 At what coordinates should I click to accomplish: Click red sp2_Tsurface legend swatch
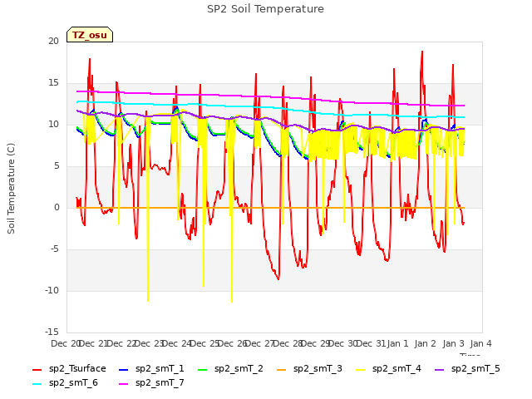pyautogui.click(x=37, y=369)
